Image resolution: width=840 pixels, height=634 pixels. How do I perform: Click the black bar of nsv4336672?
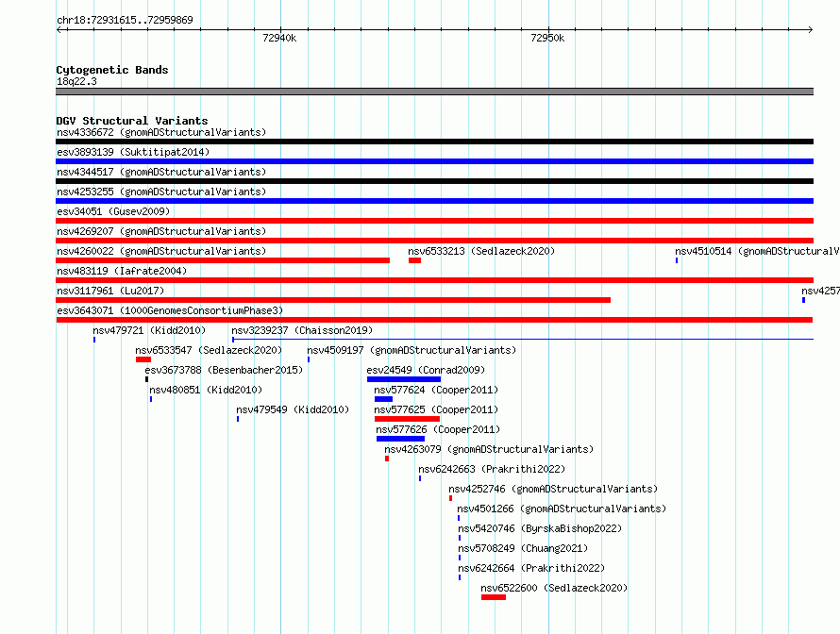coord(434,142)
